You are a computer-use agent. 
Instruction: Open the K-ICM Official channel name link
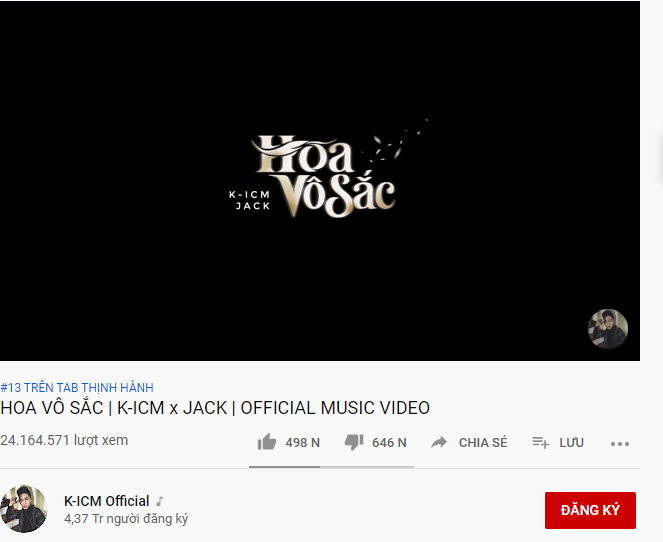(107, 501)
